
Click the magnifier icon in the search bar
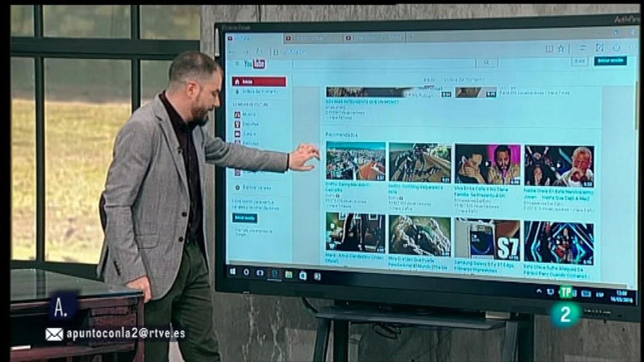pos(487,62)
